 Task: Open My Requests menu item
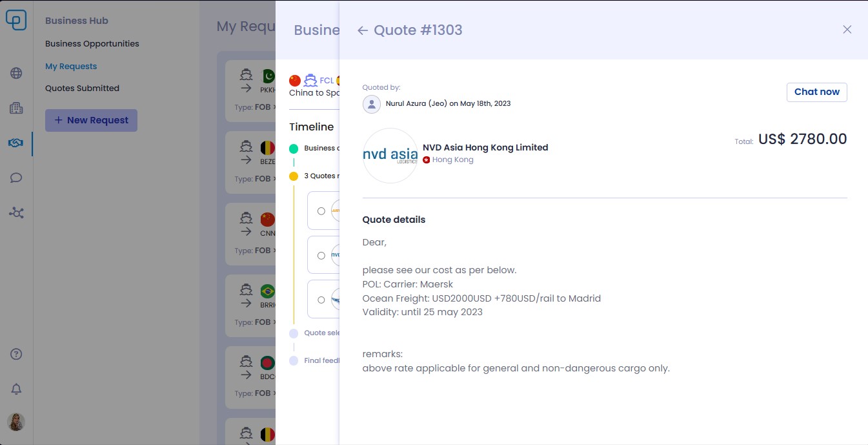click(x=71, y=66)
